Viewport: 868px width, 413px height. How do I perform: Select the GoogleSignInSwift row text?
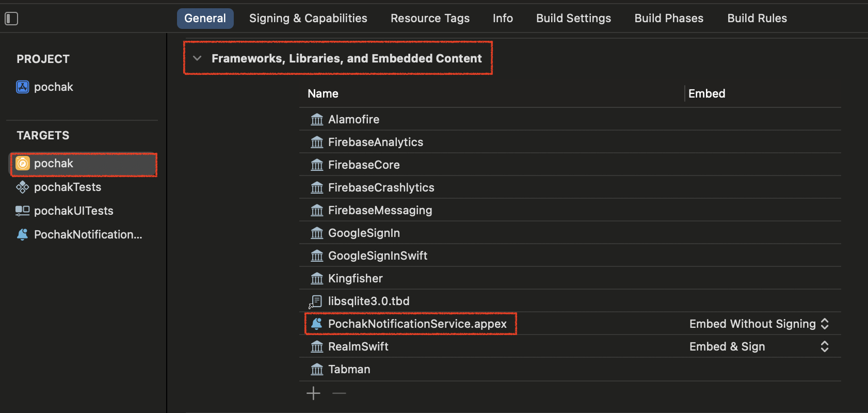(x=378, y=256)
